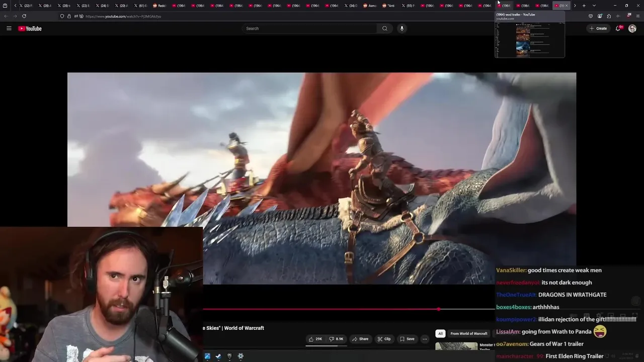Focus the YouTube search field
The image size is (644, 362).
point(309,28)
